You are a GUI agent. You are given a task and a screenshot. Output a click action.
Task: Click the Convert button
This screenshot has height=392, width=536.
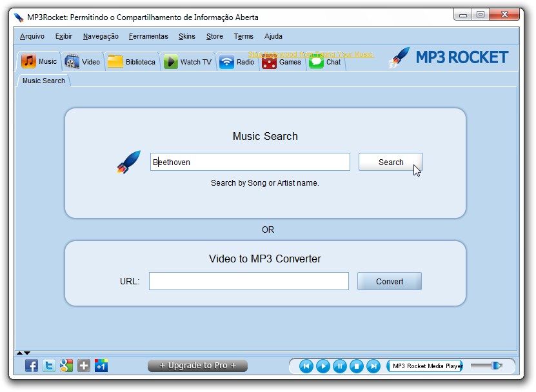[390, 281]
